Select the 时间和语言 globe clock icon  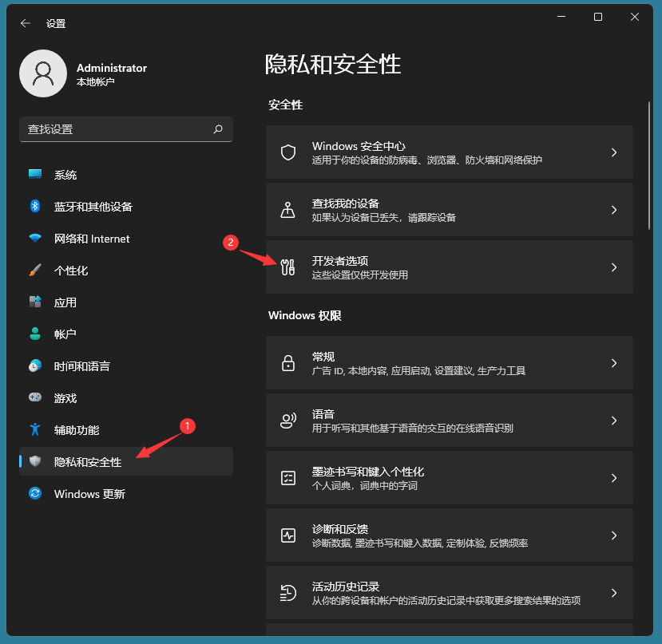click(x=35, y=365)
